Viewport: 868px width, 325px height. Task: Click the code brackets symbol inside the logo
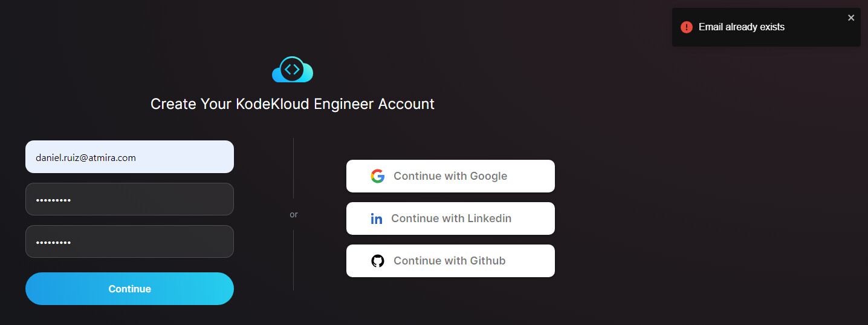292,69
